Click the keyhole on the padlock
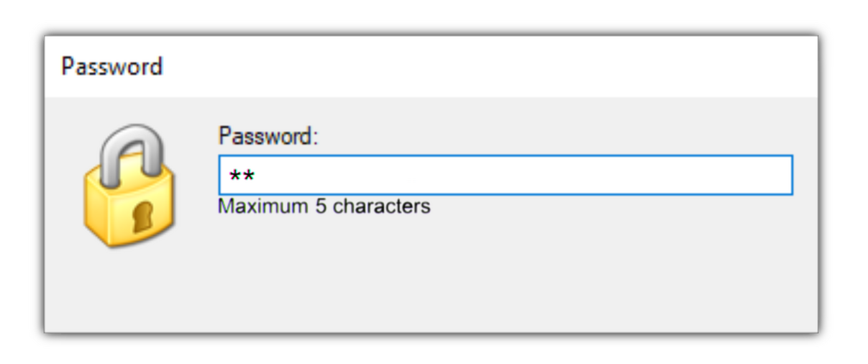The height and width of the screenshot is (364, 868). pyautogui.click(x=143, y=217)
